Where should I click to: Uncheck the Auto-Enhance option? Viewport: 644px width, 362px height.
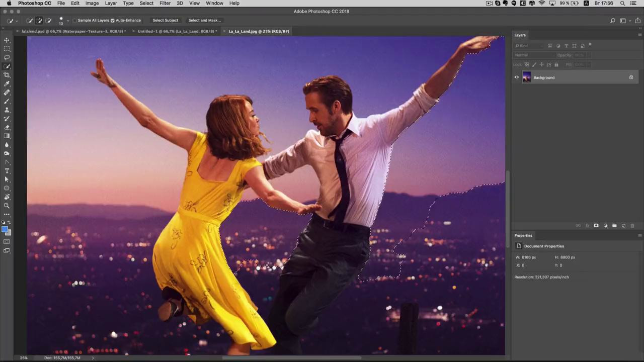pyautogui.click(x=112, y=21)
